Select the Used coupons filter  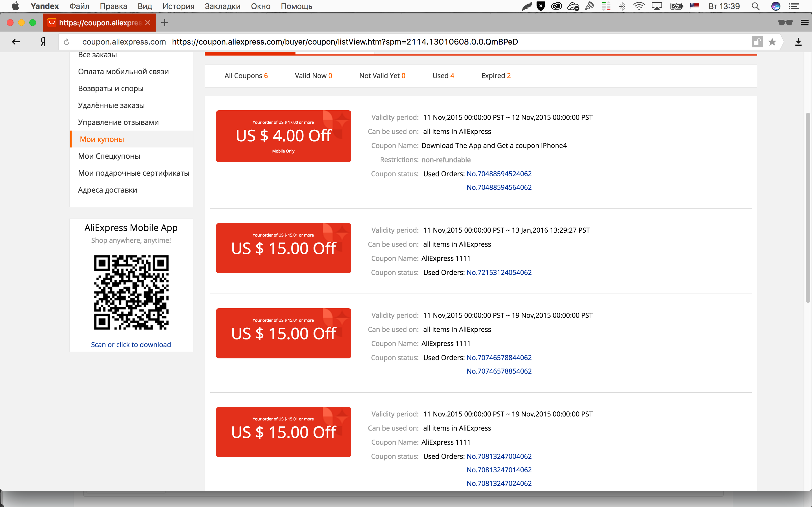[443, 76]
